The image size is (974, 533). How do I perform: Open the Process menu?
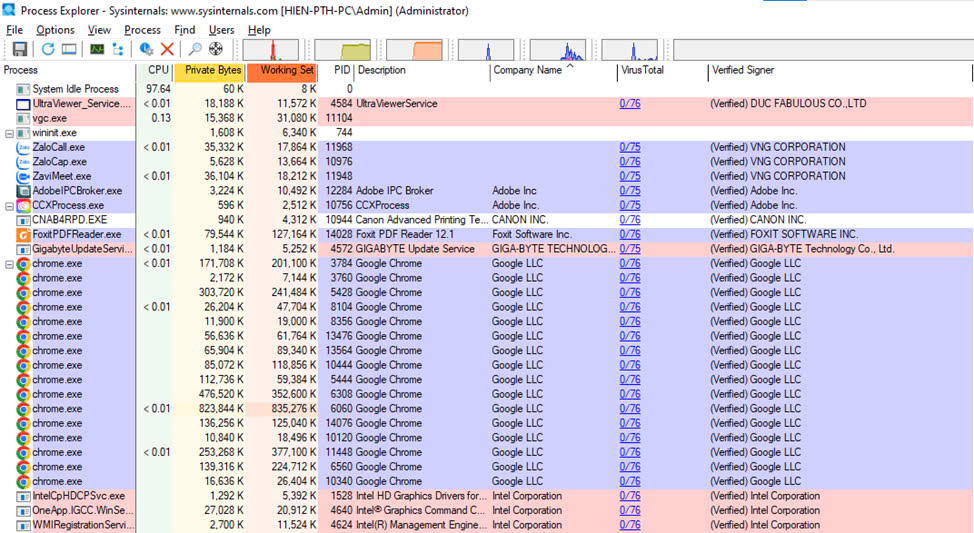click(142, 30)
